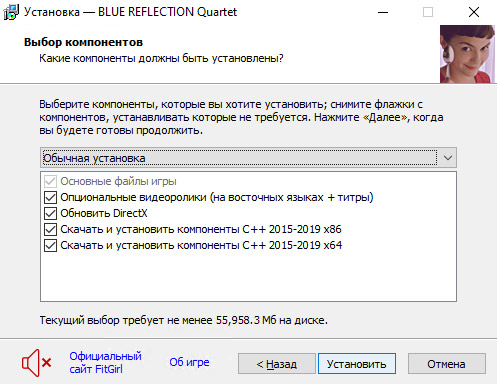Go back with the '< Назад' button
The width and height of the screenshot is (497, 384).
click(x=277, y=364)
